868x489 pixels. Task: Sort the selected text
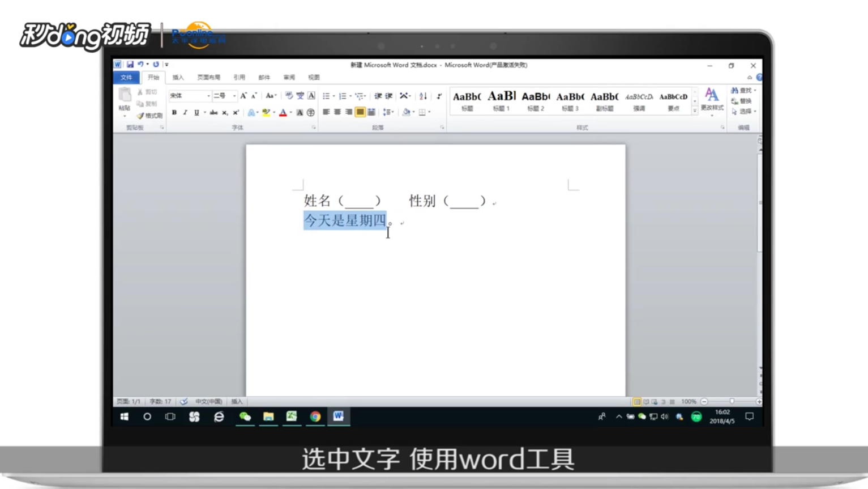[423, 96]
